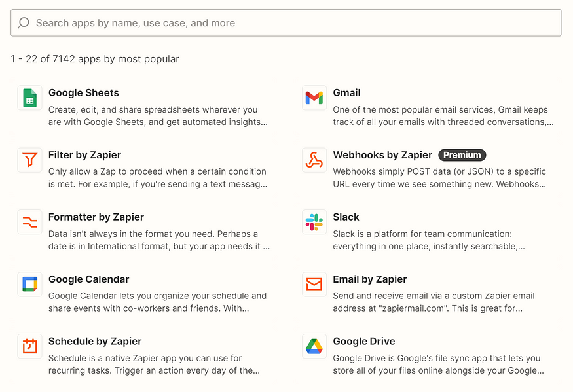This screenshot has height=392, width=573.
Task: Click the Gmail envelope icon
Action: [314, 98]
